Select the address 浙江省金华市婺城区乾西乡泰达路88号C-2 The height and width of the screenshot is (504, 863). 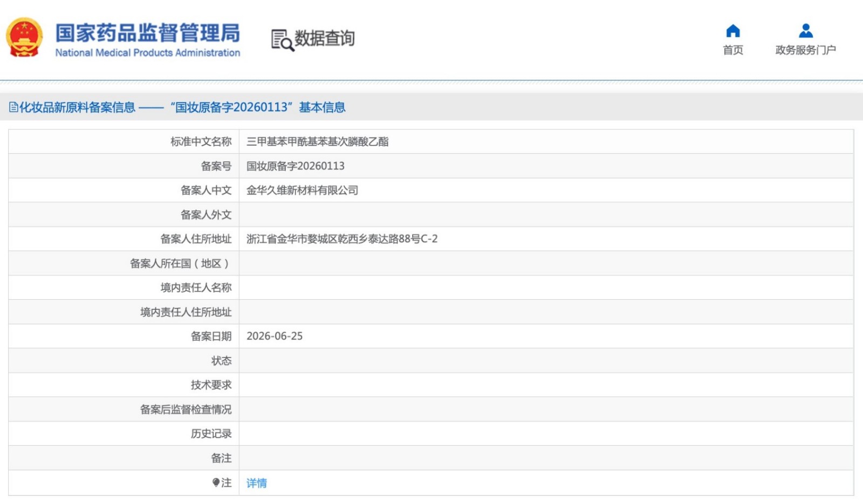coord(342,239)
